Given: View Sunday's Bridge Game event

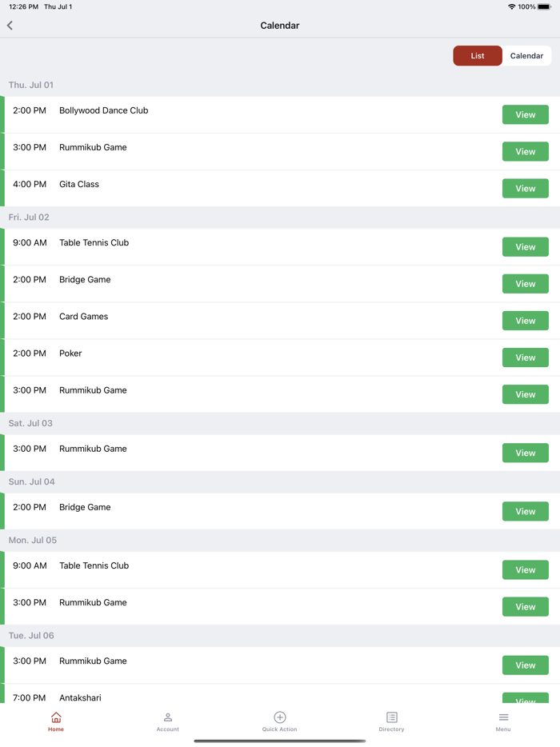Looking at the screenshot, I should 525,512.
